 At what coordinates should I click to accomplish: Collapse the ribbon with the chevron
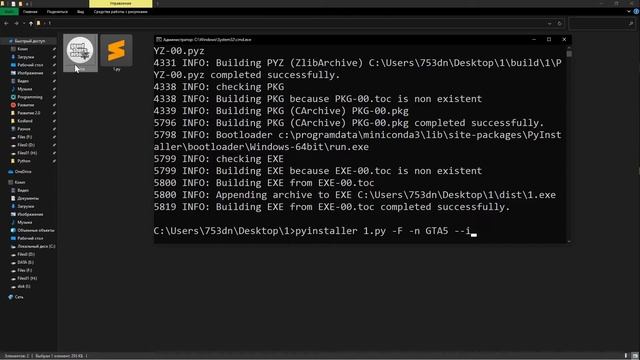(x=629, y=12)
